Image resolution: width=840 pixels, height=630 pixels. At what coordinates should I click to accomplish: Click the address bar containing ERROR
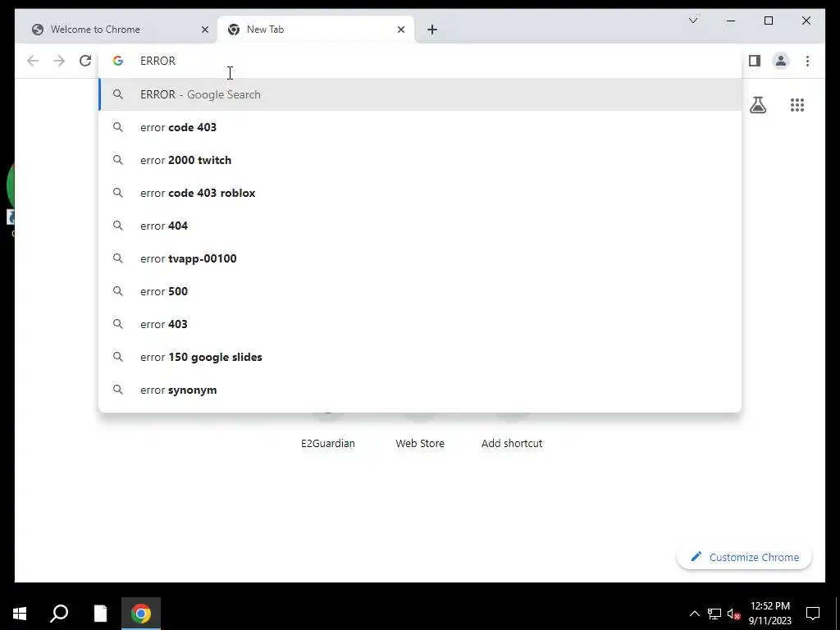[420, 61]
